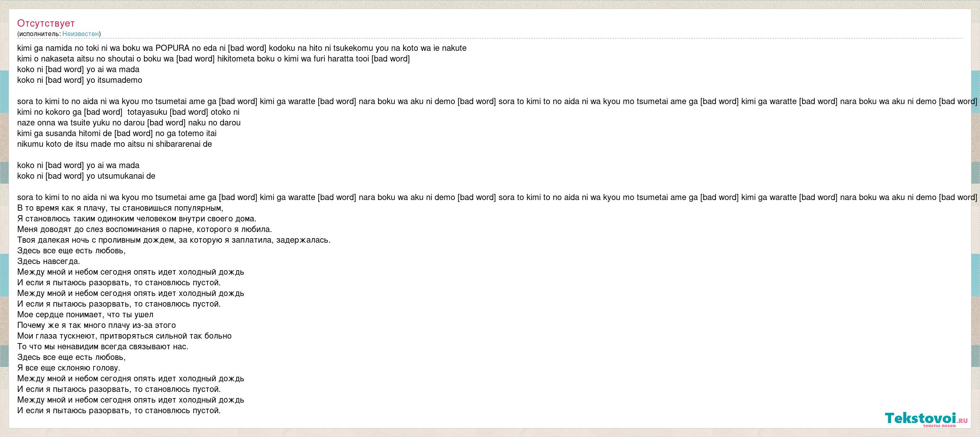
Task: Open the Неизвестен artist link
Action: (80, 34)
